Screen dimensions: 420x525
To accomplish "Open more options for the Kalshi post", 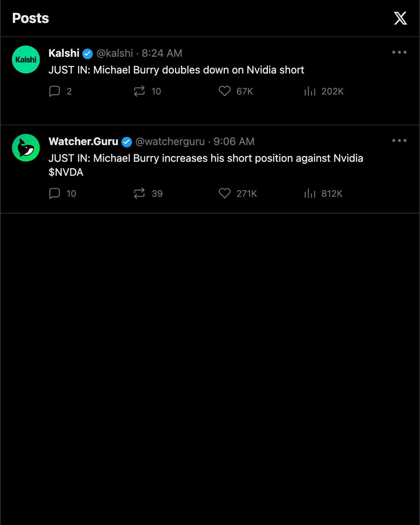I will (399, 52).
